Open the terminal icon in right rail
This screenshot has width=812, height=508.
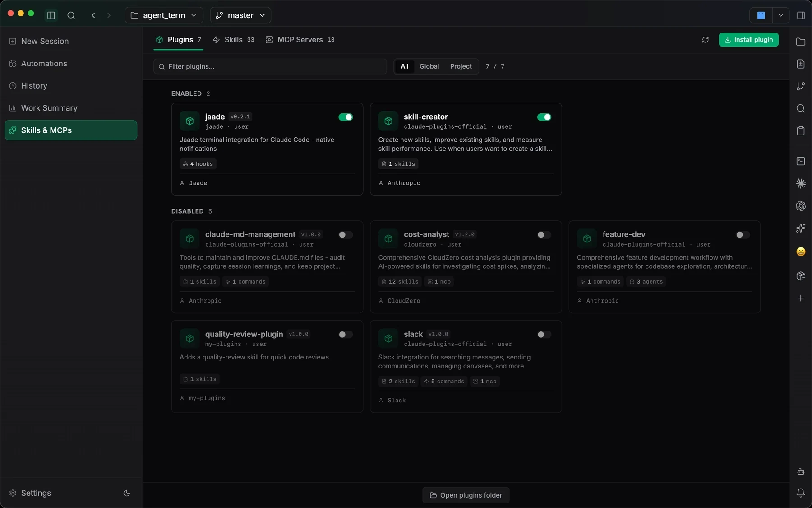801,161
